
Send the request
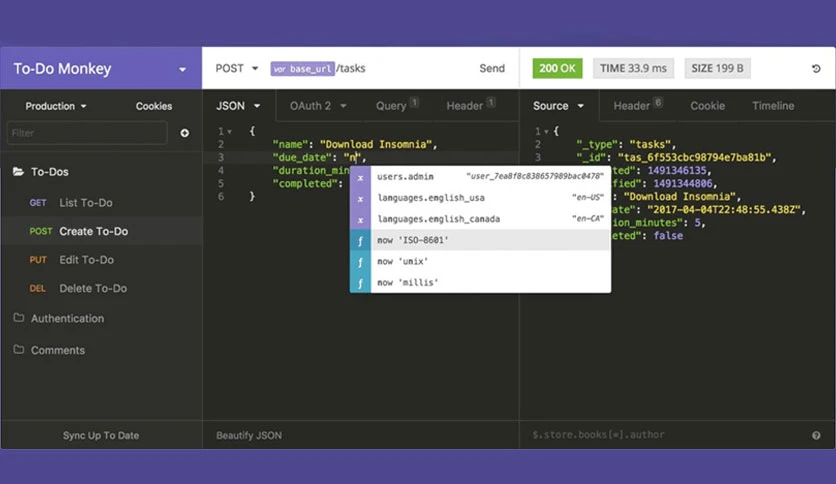tap(492, 68)
